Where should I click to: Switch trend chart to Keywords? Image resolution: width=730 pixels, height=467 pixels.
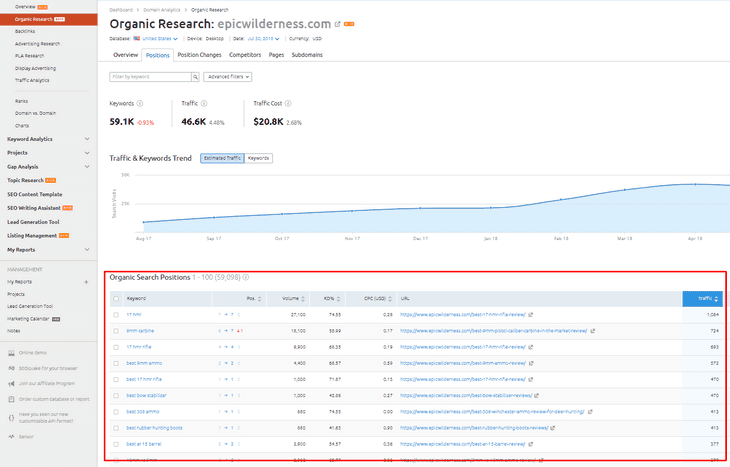[258, 158]
